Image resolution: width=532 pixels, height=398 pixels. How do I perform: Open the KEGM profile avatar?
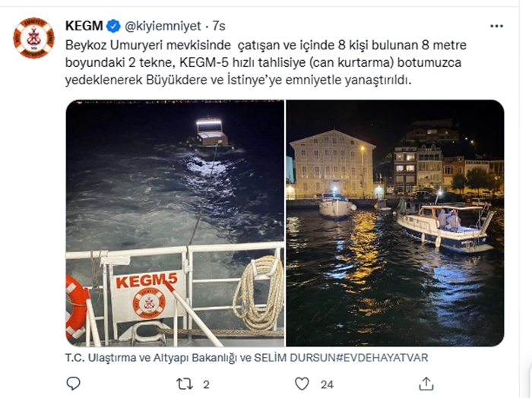pyautogui.click(x=33, y=38)
